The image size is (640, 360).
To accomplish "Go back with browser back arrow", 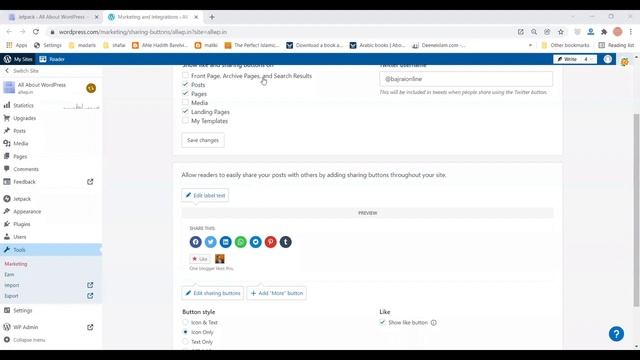I will 9,32.
